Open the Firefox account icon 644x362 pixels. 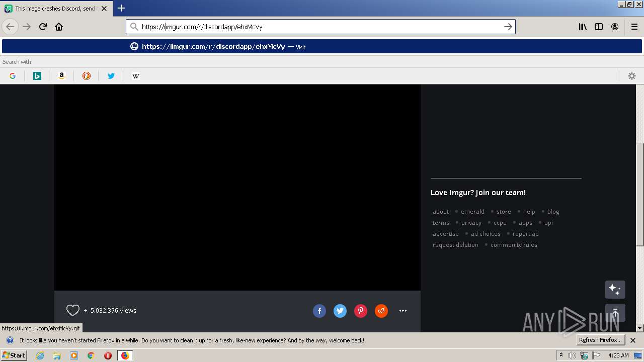615,27
